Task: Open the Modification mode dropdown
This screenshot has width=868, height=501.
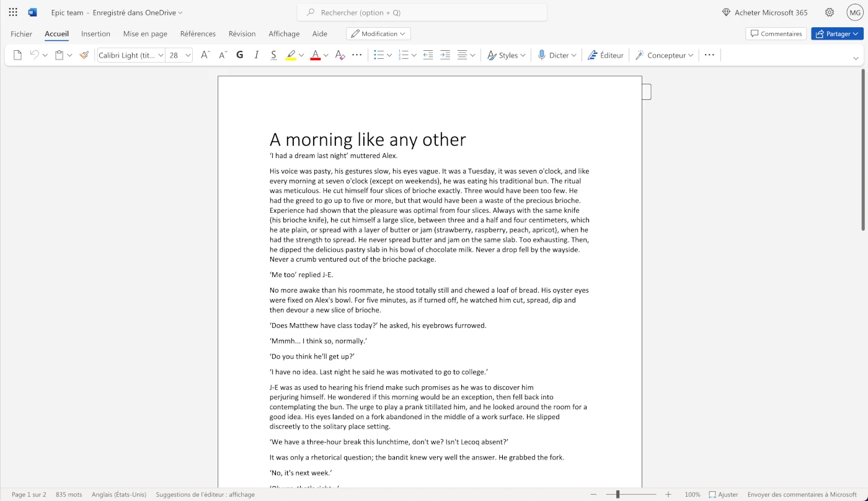Action: click(378, 33)
